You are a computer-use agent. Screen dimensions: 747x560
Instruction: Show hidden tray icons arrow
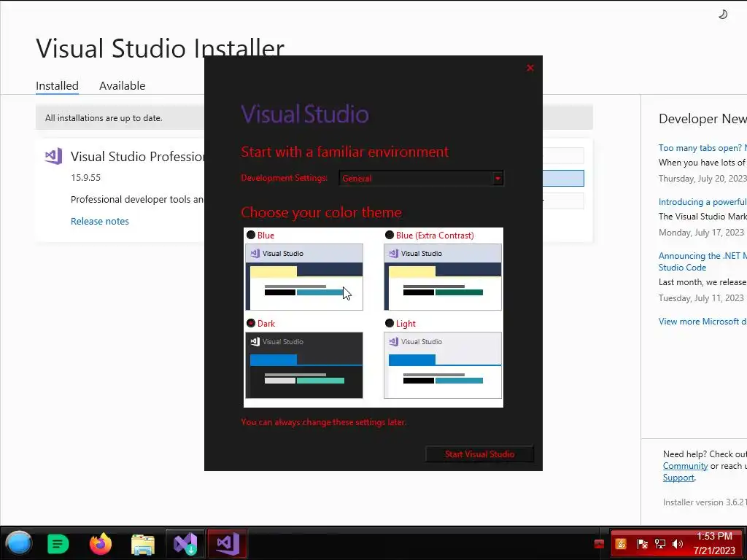point(599,544)
